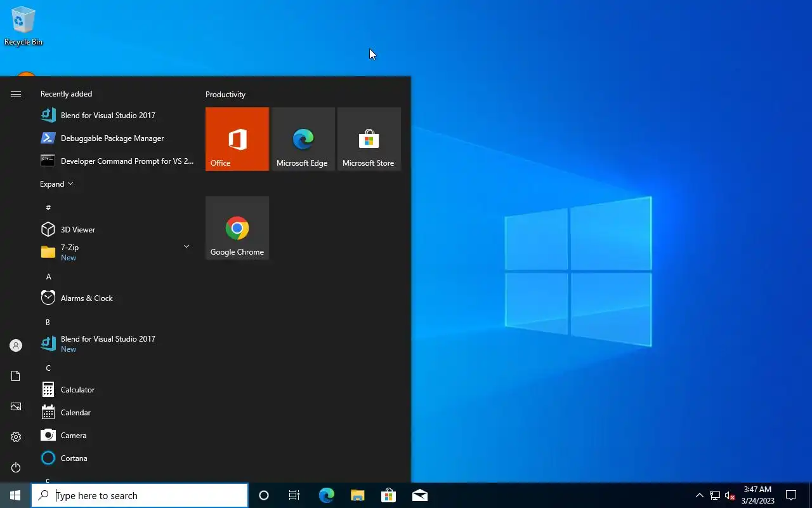Open Blend for Visual Studio 2017 under B
Image resolution: width=812 pixels, height=508 pixels.
click(x=117, y=344)
